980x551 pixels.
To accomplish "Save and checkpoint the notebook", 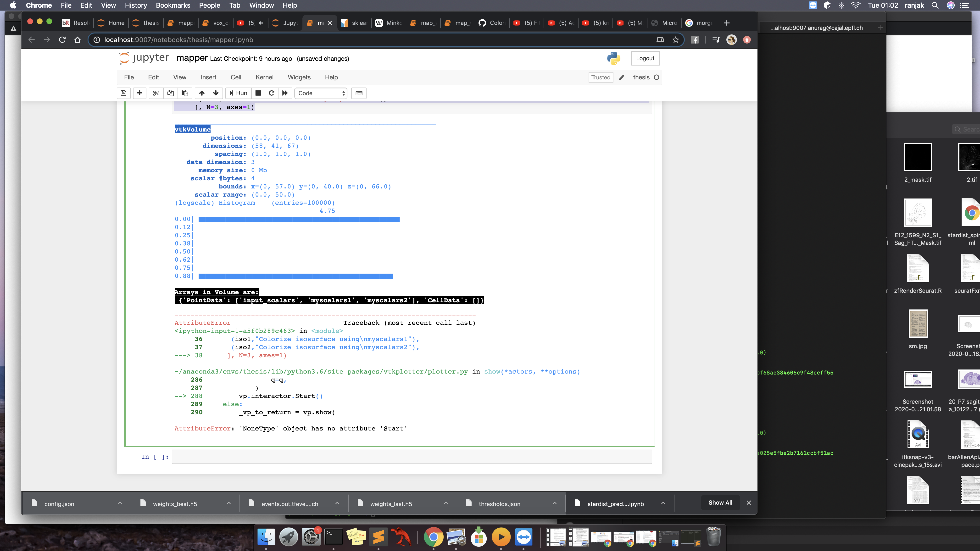I will click(x=124, y=93).
